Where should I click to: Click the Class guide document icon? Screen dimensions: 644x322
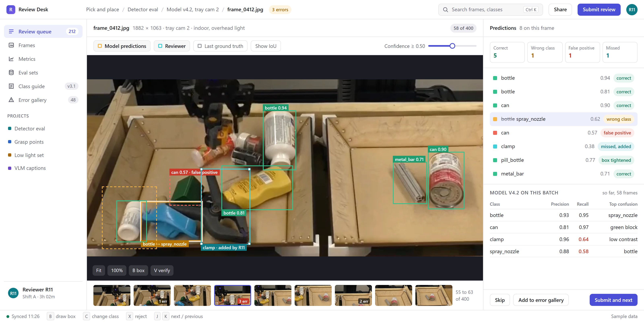[x=11, y=86]
